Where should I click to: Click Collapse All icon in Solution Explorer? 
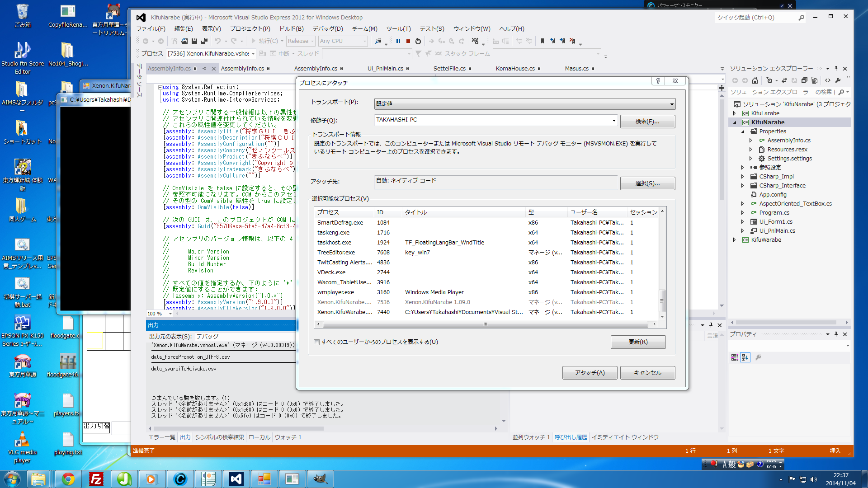point(804,80)
